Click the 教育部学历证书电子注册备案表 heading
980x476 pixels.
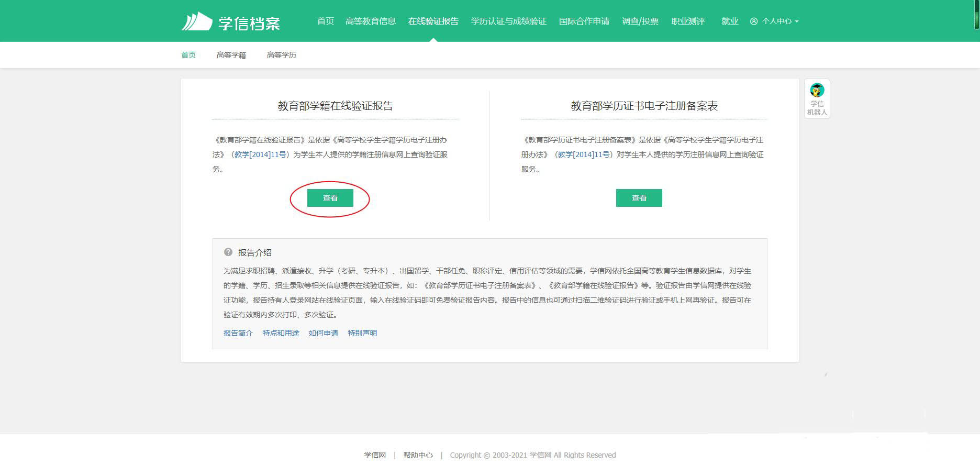644,106
